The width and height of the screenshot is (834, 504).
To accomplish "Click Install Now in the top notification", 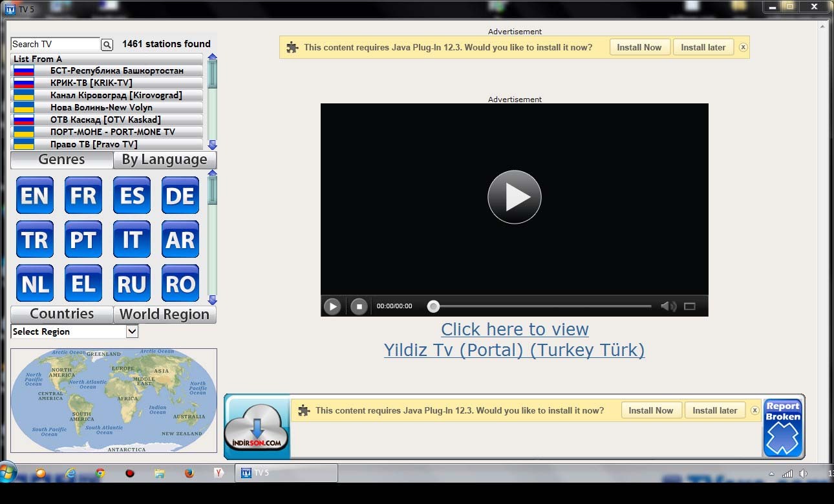I will click(639, 47).
